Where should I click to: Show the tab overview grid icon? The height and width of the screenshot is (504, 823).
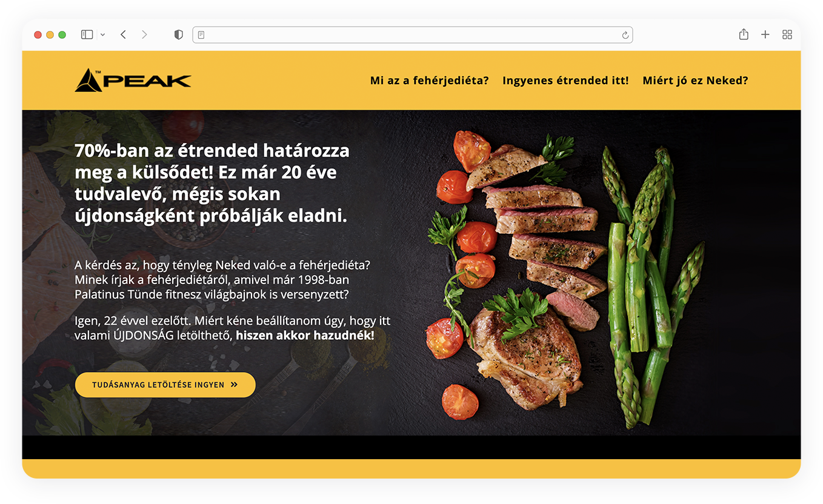(x=787, y=35)
